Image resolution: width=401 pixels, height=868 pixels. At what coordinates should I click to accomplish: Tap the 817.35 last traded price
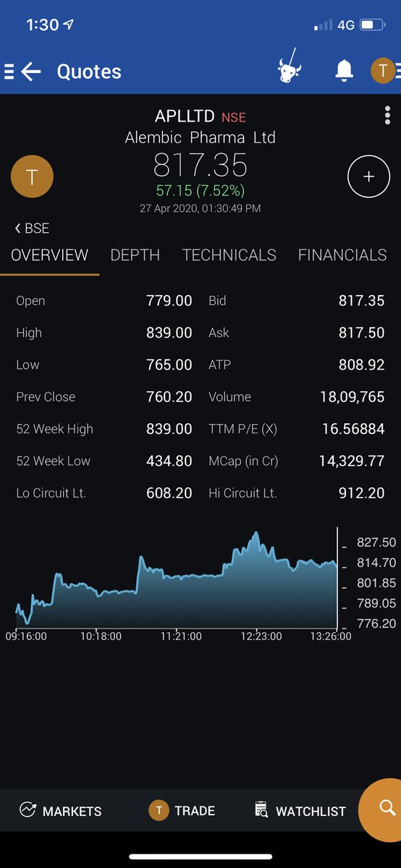[x=200, y=166]
